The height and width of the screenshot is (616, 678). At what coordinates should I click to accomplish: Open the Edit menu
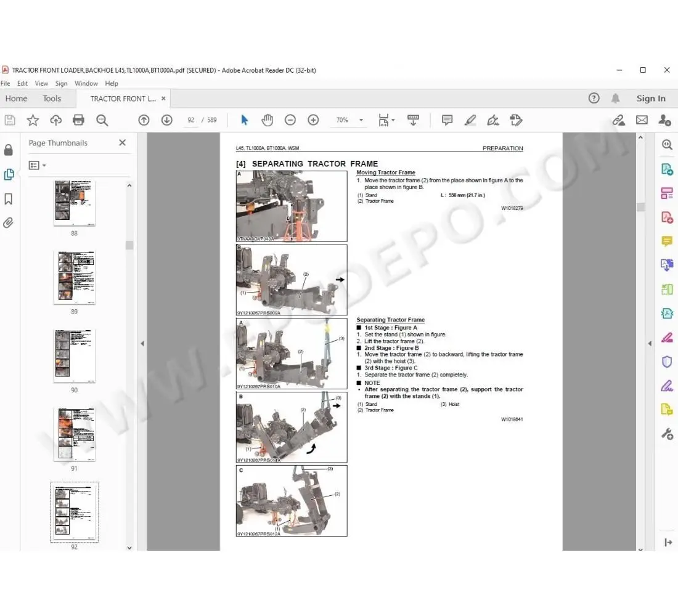(x=22, y=83)
